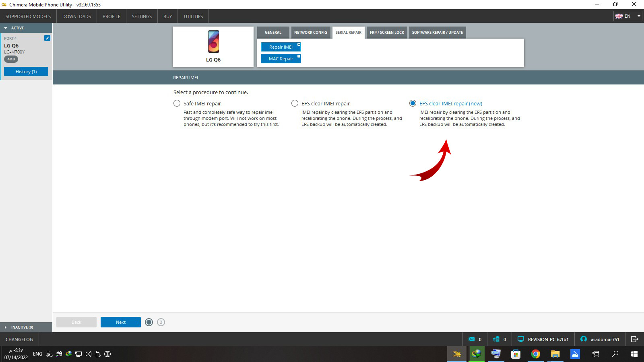Viewport: 644px width, 362px height.
Task: Open Internet Download Manager on the taskbar
Action: click(x=477, y=354)
